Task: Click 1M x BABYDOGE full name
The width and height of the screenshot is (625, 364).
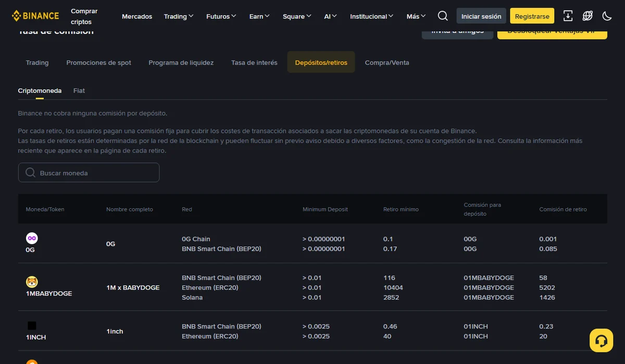Action: [133, 287]
